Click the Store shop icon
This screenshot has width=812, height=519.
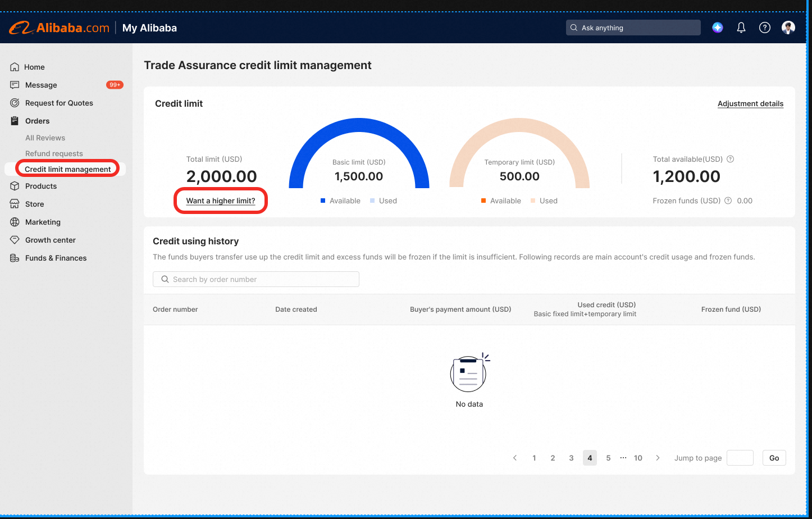pos(15,204)
